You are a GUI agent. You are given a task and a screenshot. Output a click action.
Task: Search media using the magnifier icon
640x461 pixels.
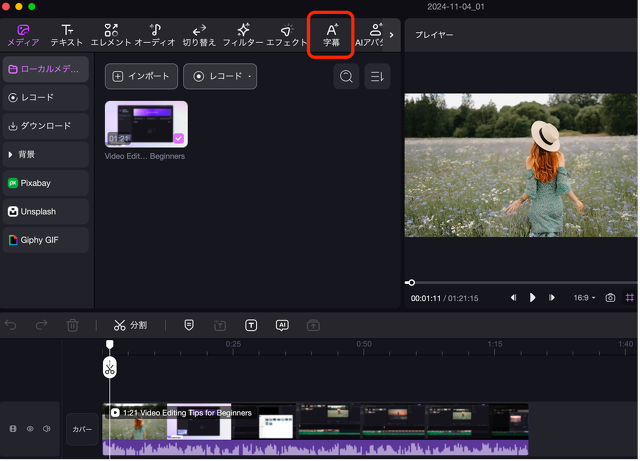pos(346,76)
